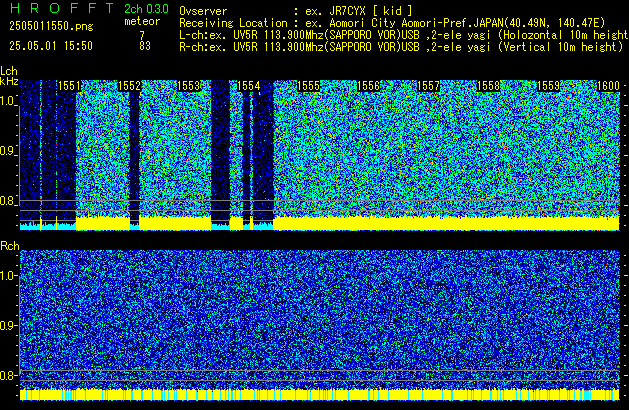629x410 pixels.
Task: Click the 1554 time marker
Action: point(249,86)
